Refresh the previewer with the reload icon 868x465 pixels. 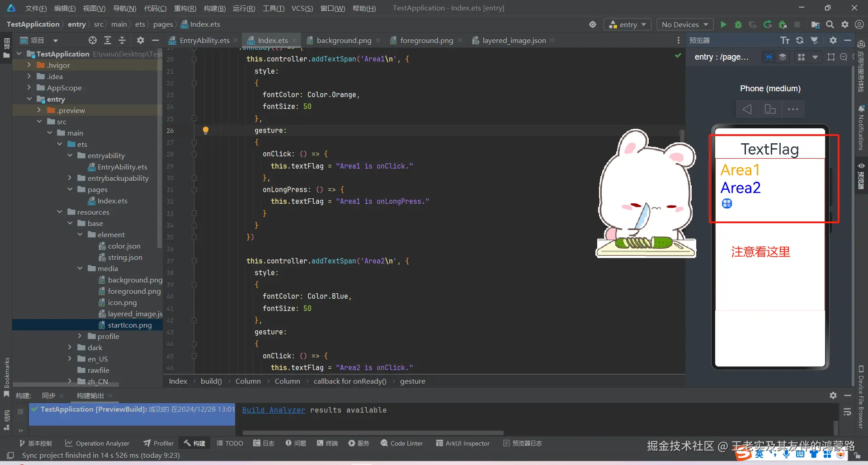800,40
